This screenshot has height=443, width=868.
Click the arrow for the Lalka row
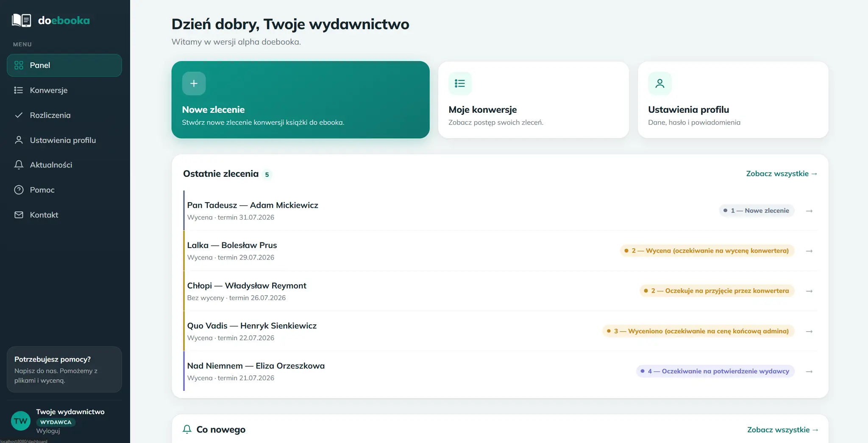[x=809, y=251]
